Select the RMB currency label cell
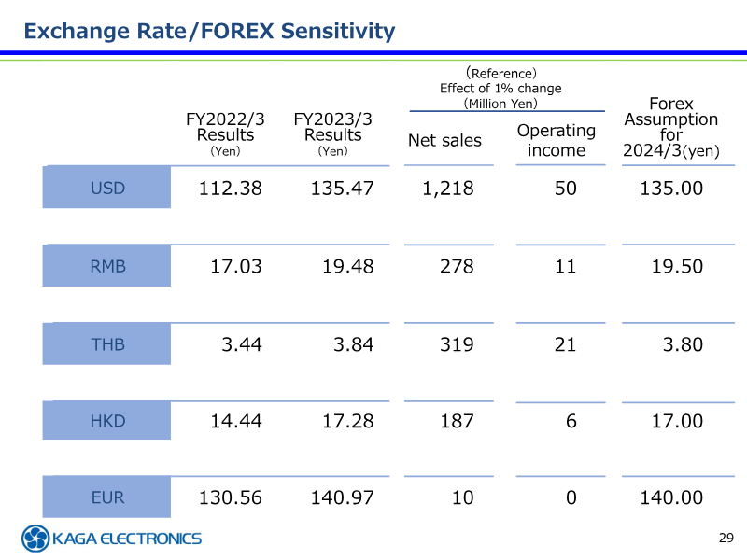Image resolution: width=747 pixels, height=560 pixels. coord(107,266)
